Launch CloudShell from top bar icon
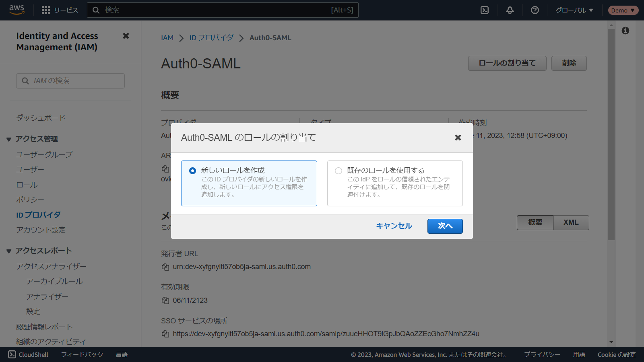This screenshot has width=644, height=362. click(485, 10)
